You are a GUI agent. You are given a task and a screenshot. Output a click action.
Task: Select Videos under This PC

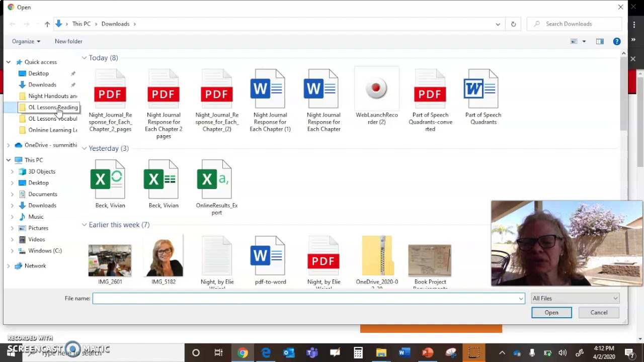pyautogui.click(x=37, y=239)
